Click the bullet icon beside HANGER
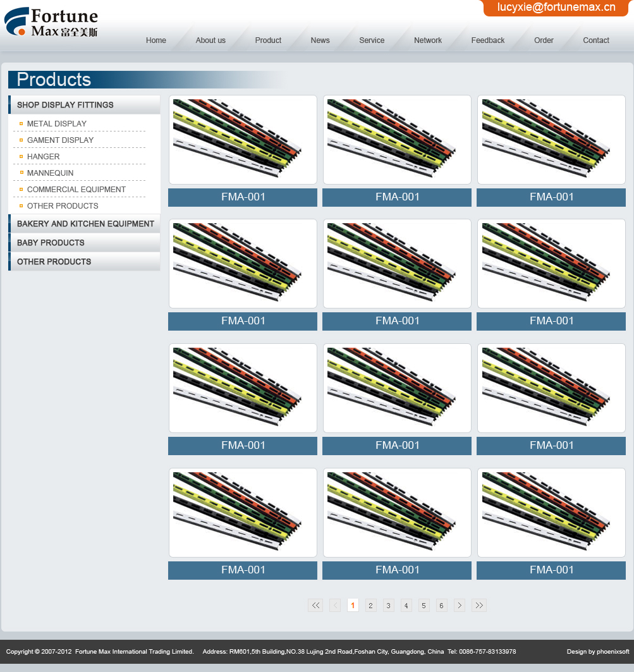 tap(21, 157)
